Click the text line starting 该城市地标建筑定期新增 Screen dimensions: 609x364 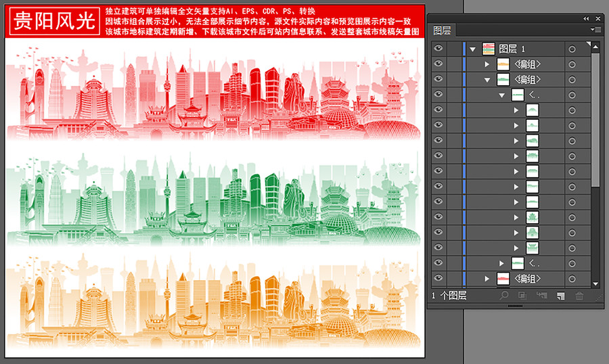(x=262, y=32)
